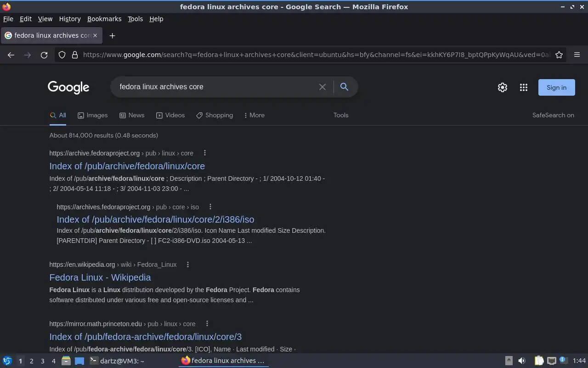
Task: Go back to the previous page
Action: [x=11, y=55]
